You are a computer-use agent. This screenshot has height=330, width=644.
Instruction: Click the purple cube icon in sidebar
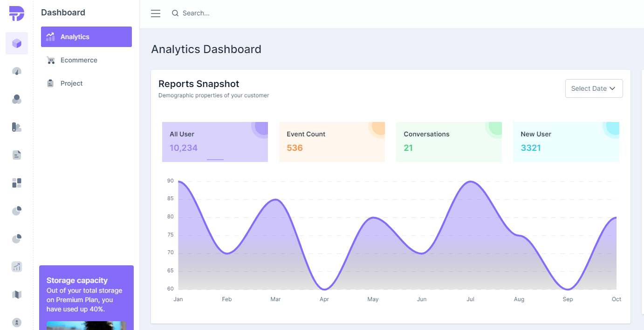[17, 43]
